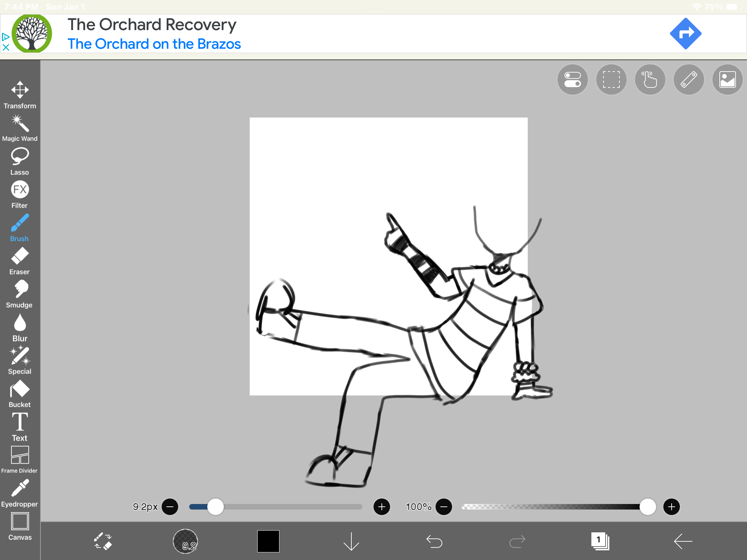Open brush settings 9.2 preview circle

pyautogui.click(x=185, y=541)
